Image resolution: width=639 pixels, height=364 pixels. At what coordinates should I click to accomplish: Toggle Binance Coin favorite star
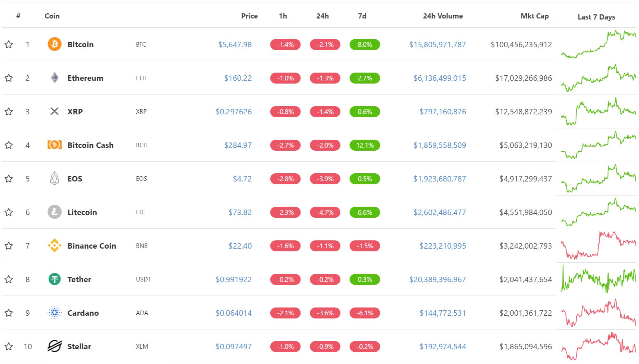[x=9, y=246]
